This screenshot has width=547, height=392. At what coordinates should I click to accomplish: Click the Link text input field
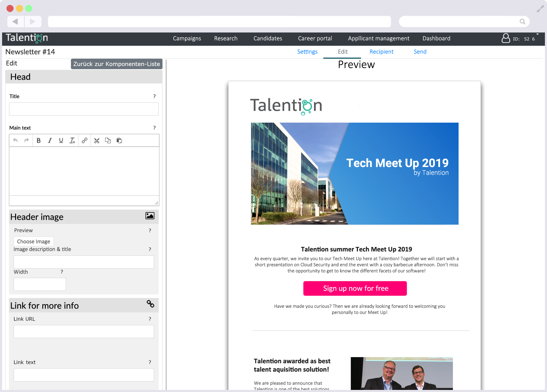84,375
